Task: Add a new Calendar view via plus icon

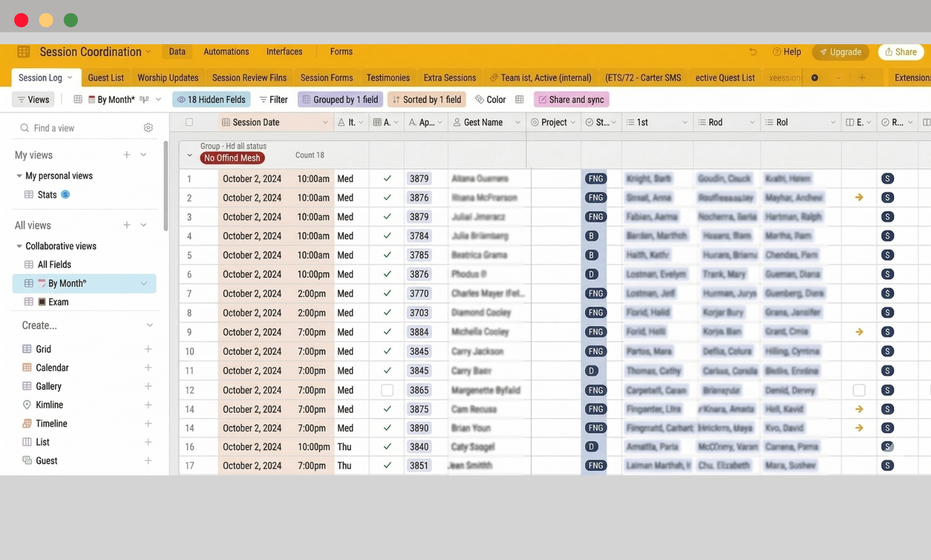Action: tap(148, 367)
